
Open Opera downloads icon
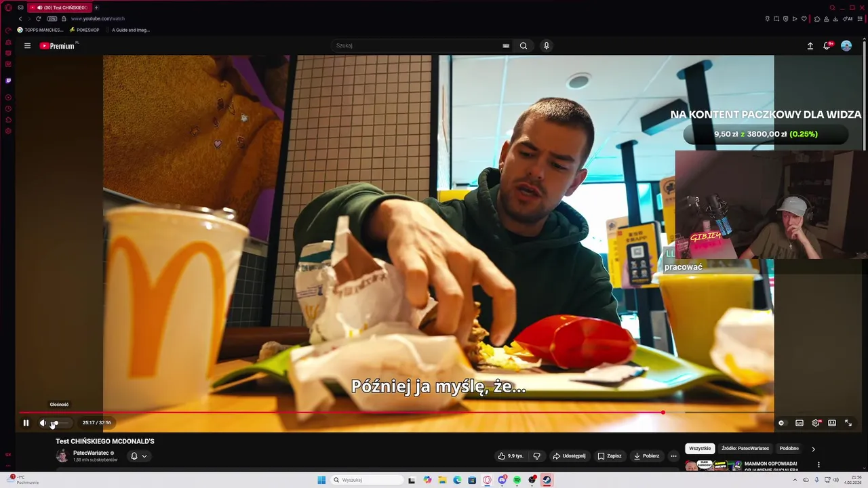tap(836, 19)
